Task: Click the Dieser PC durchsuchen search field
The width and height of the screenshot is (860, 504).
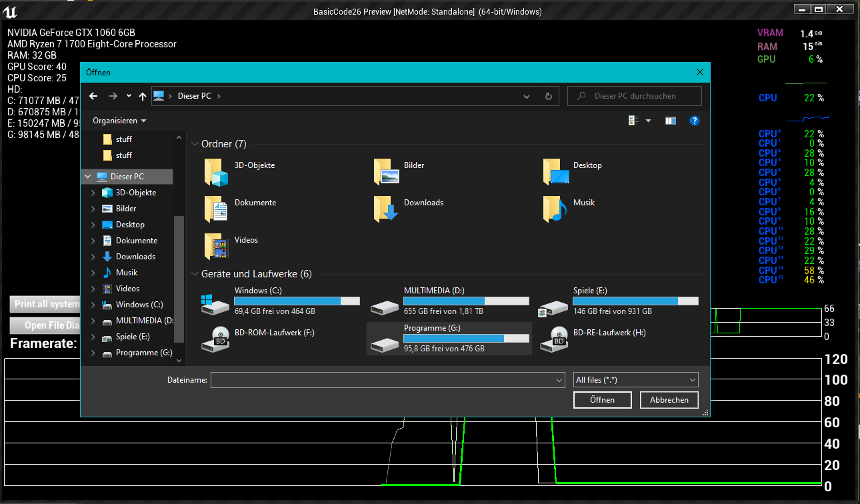Action: tap(635, 96)
